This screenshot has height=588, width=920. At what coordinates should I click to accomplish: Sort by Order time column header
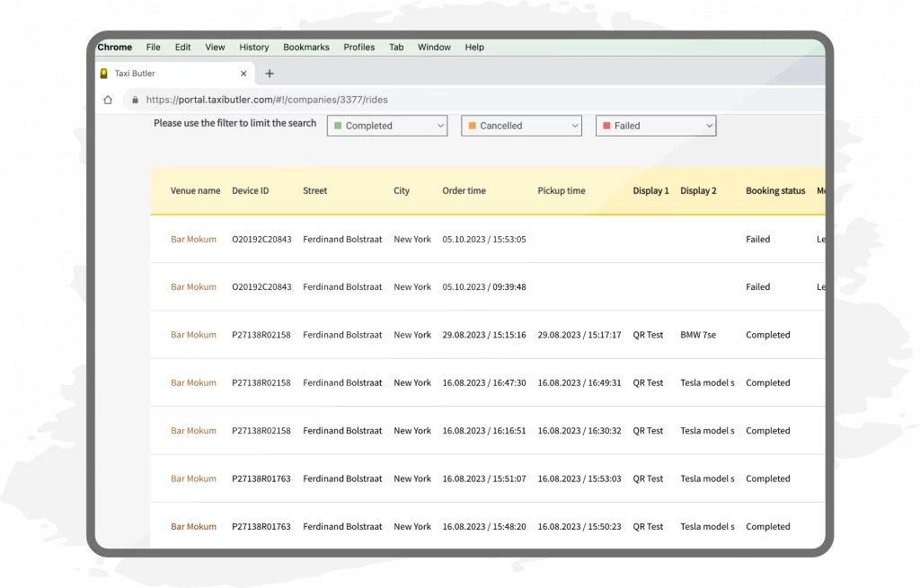(464, 190)
